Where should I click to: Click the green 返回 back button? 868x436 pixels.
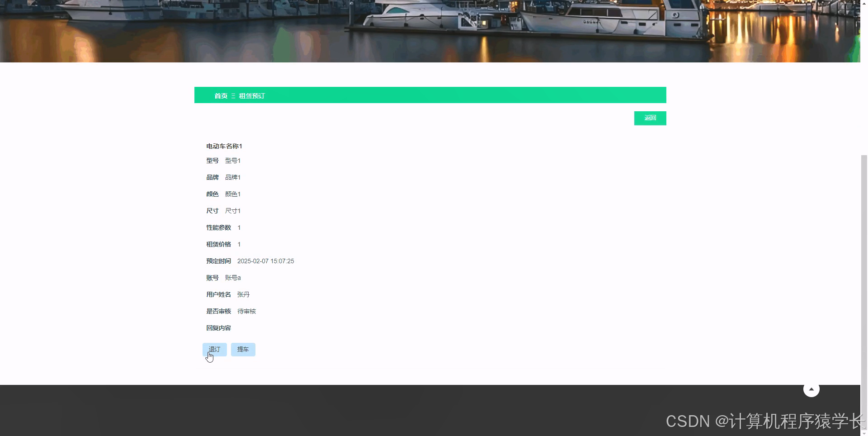[x=650, y=118]
